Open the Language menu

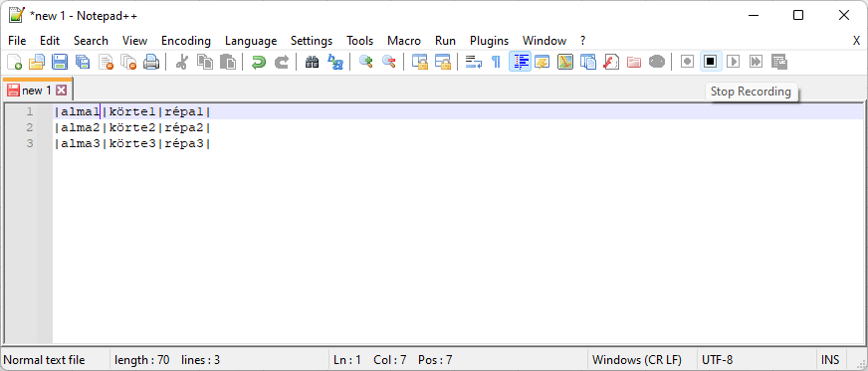click(x=251, y=41)
